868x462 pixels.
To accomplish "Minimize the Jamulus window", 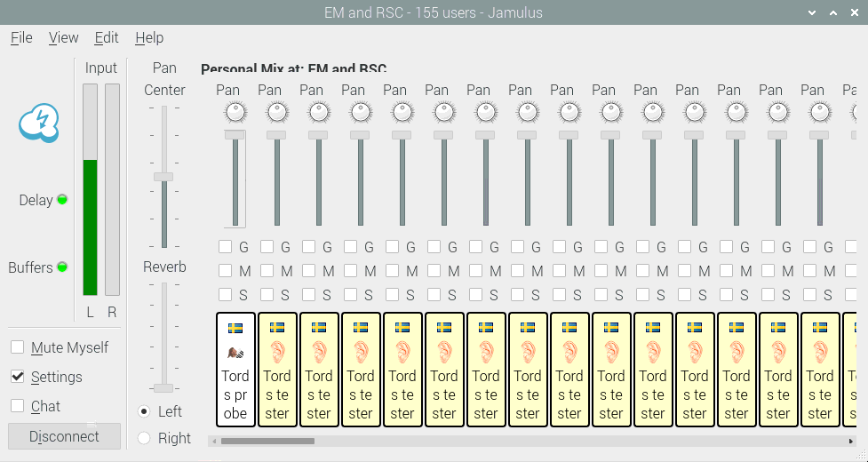I will (x=812, y=12).
